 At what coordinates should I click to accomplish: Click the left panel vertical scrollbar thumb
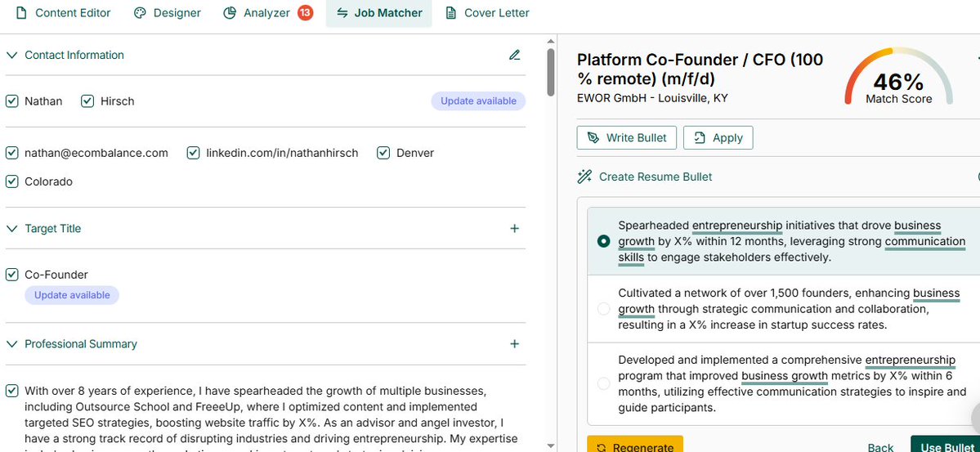click(551, 72)
